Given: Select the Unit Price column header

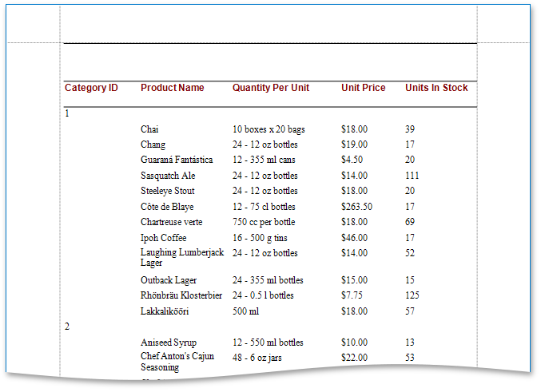Looking at the screenshot, I should [x=363, y=88].
